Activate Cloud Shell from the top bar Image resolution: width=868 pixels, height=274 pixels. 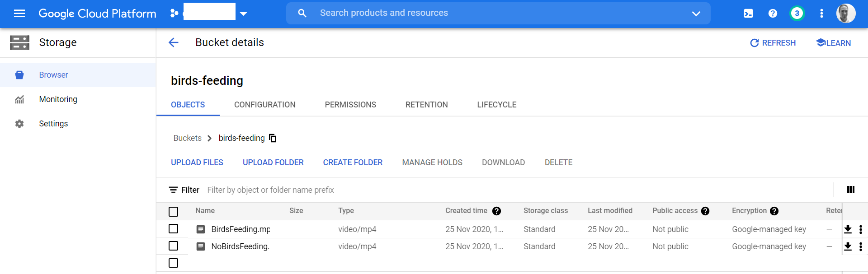[748, 14]
